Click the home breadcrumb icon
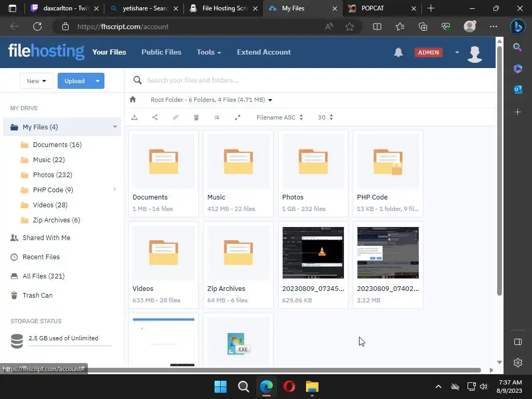The image size is (532, 399). point(132,99)
